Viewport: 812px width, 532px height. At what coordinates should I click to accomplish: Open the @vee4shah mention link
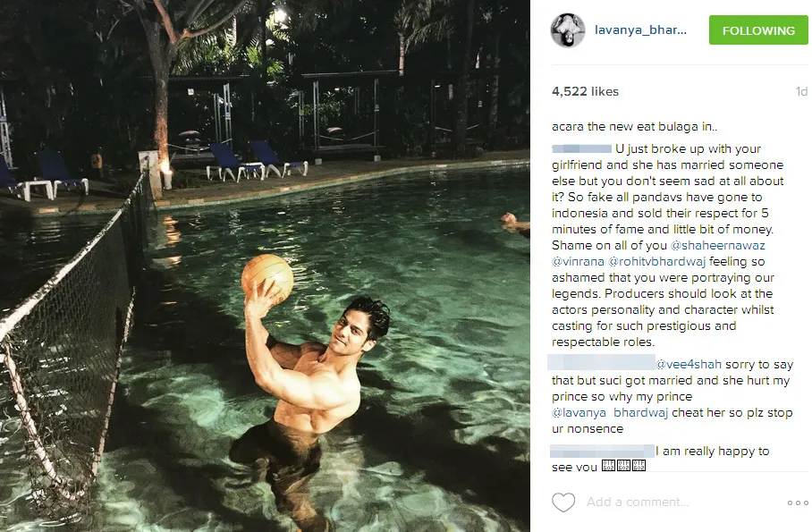tap(689, 364)
